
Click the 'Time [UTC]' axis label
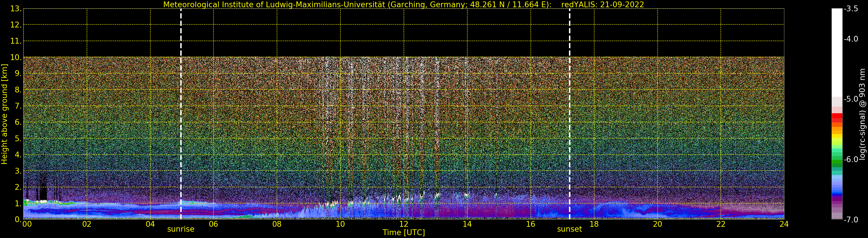(x=403, y=233)
